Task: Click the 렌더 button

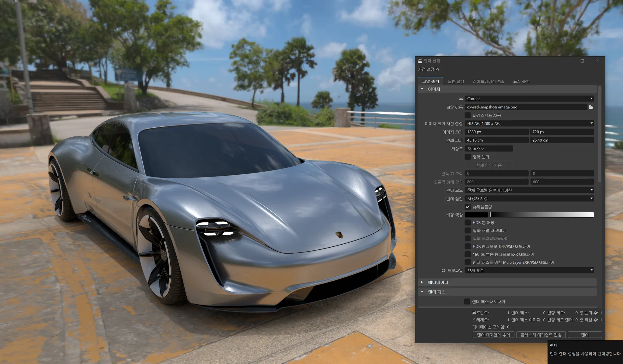Action: tap(585, 335)
